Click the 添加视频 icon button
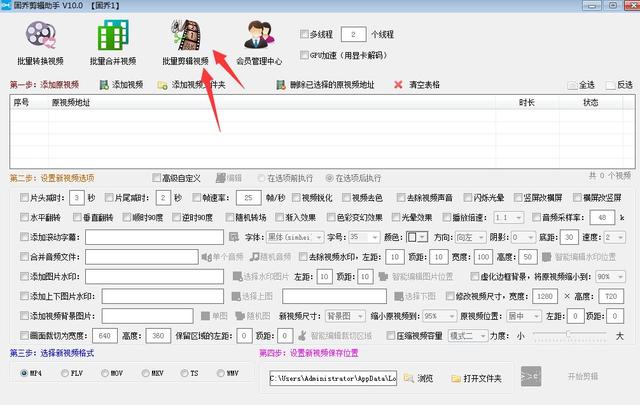640x405 pixels. [104, 85]
